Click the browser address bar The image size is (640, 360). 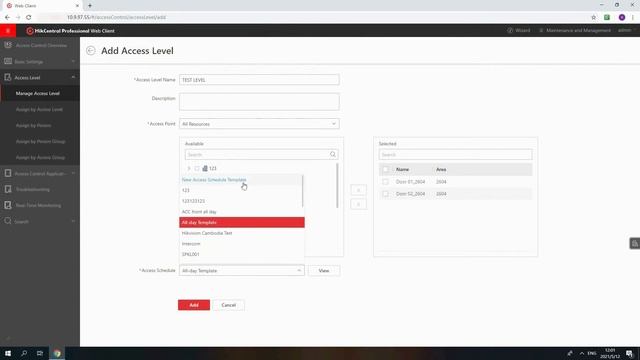(x=310, y=17)
